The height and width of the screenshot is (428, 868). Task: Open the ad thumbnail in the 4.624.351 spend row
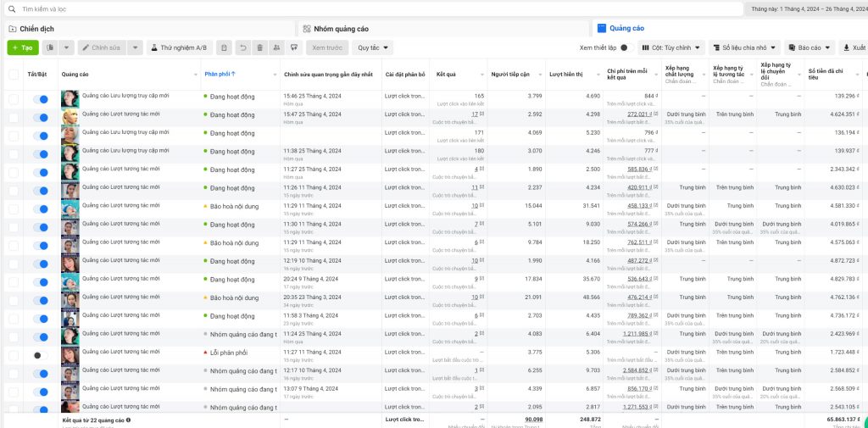click(70, 118)
